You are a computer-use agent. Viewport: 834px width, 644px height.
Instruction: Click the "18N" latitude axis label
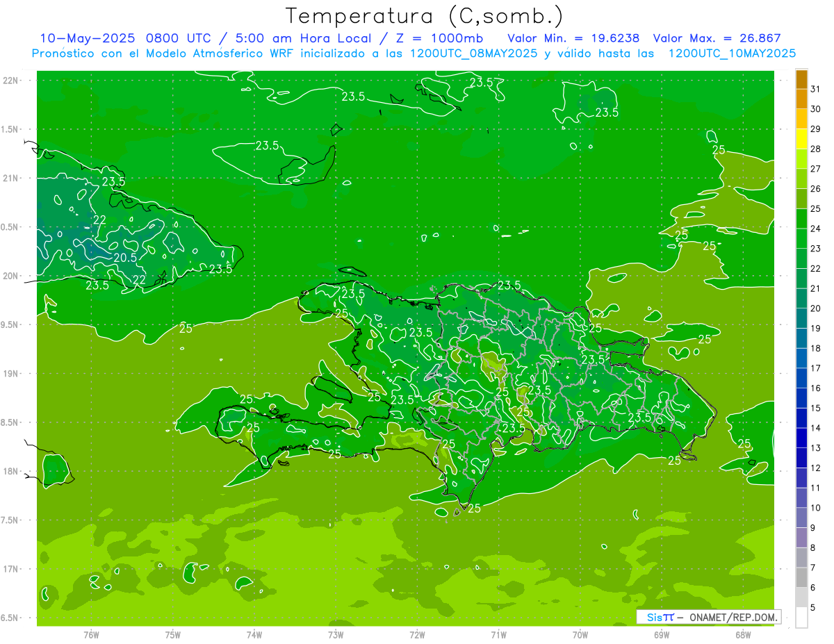tap(10, 471)
